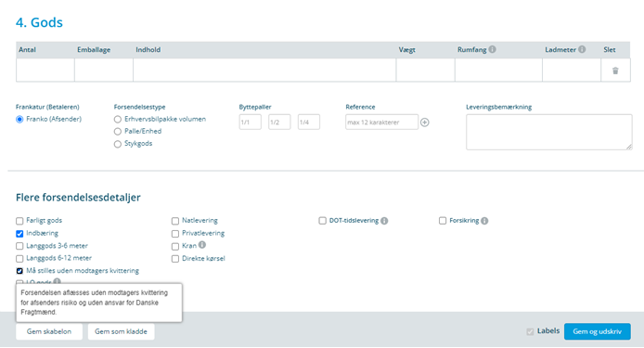This screenshot has width=644, height=348.
Task: Click the Rumfang info icon
Action: pos(492,49)
